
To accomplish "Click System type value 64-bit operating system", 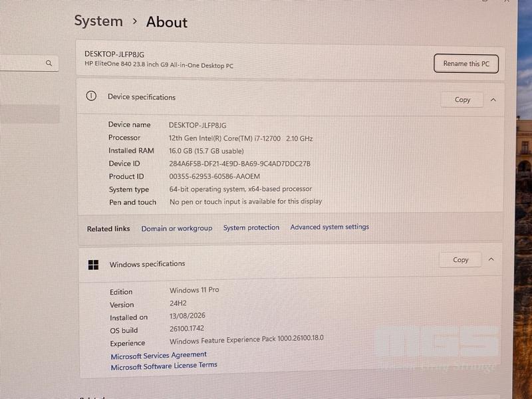I will 241,189.
